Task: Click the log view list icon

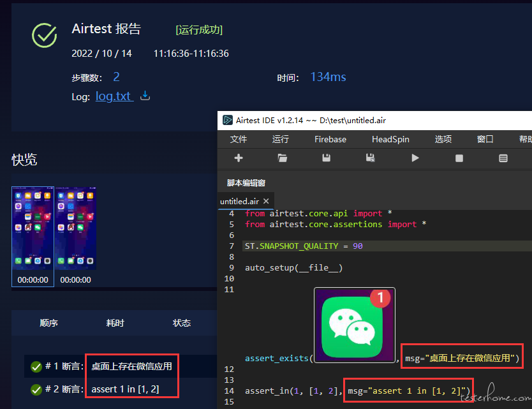Action: tap(503, 158)
